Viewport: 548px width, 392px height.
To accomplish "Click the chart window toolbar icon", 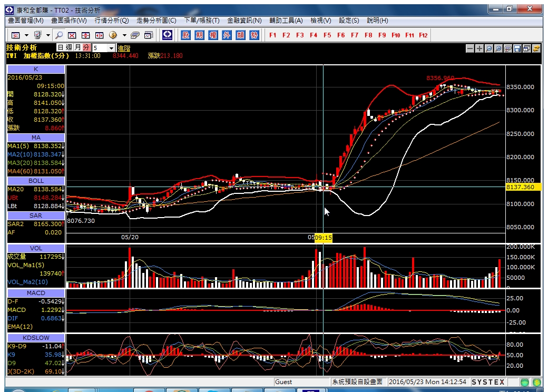I will (x=149, y=35).
